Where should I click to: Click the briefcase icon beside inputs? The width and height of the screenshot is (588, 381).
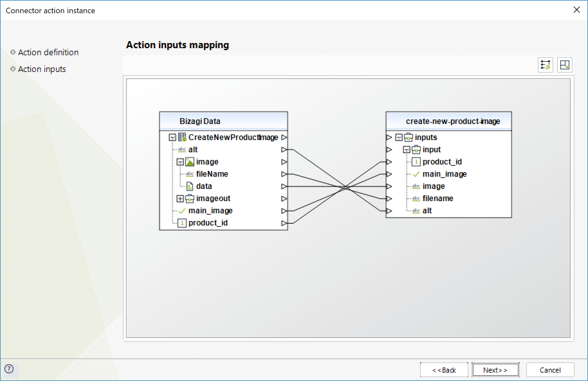point(409,137)
